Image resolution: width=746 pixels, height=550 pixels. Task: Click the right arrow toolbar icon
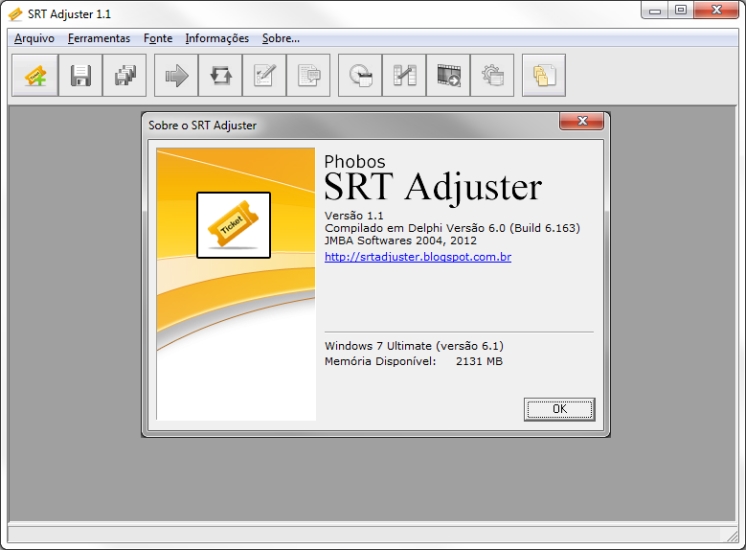[x=176, y=76]
